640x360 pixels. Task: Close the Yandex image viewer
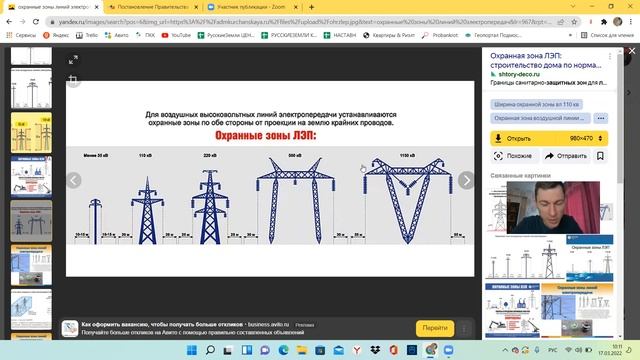[x=632, y=51]
